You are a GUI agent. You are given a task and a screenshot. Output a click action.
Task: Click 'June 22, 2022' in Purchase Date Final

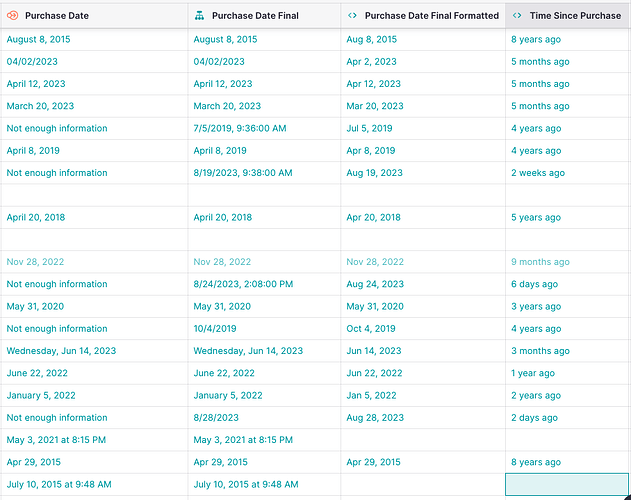264,373
